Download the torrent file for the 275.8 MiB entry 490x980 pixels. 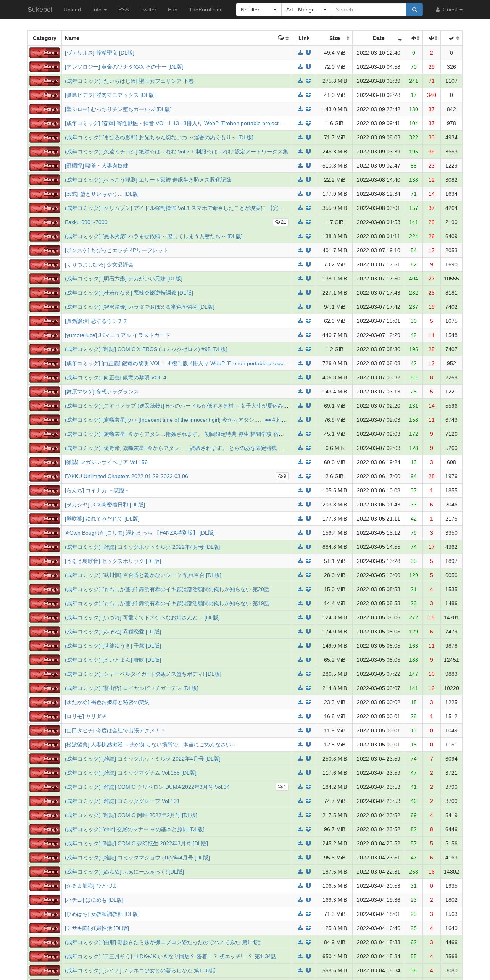pos(300,81)
